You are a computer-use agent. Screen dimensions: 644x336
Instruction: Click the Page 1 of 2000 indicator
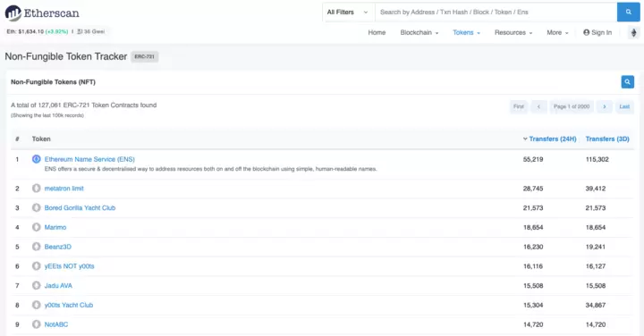(572, 106)
